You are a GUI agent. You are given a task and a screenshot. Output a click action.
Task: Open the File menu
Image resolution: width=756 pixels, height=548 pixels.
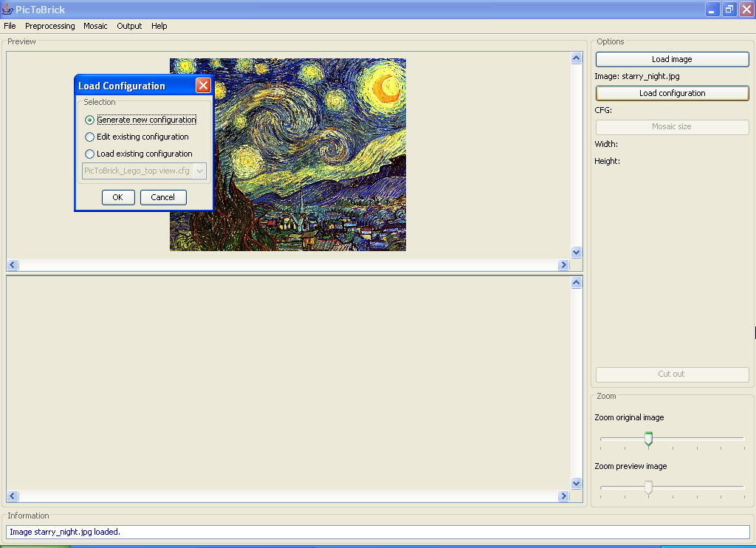(x=10, y=26)
